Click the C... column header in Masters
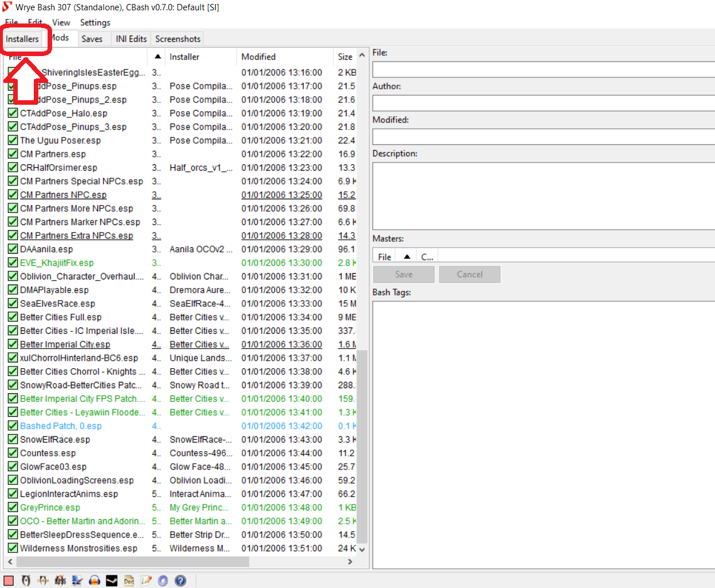 tap(427, 256)
